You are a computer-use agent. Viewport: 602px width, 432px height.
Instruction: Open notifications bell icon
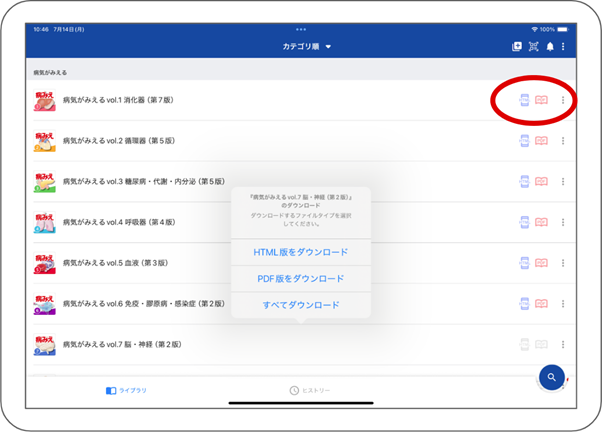coord(549,47)
